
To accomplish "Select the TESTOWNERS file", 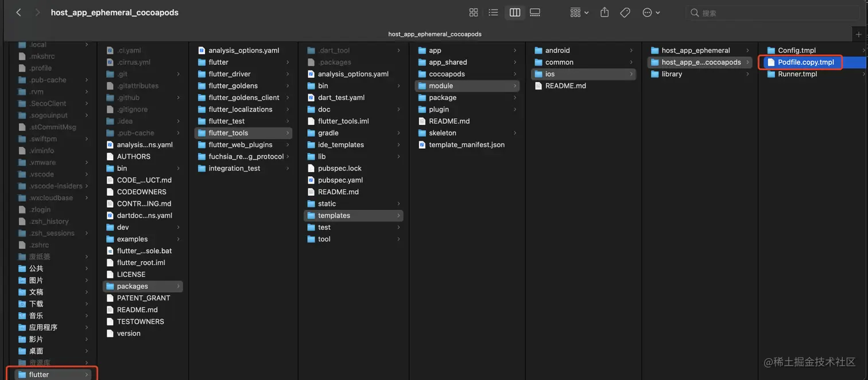I will coord(135,321).
